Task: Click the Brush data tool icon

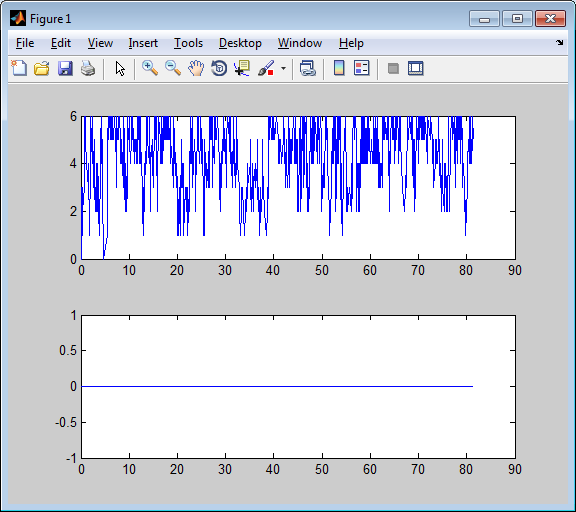Action: click(266, 68)
